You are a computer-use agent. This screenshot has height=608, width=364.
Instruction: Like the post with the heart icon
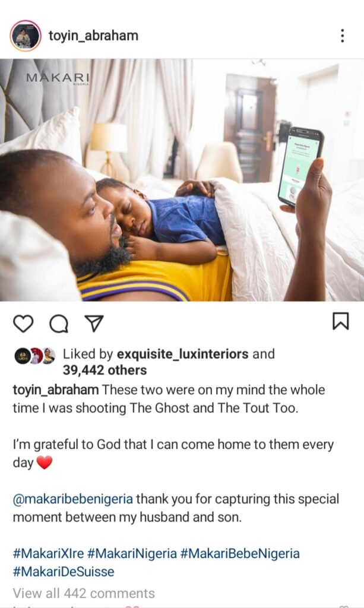[23, 324]
